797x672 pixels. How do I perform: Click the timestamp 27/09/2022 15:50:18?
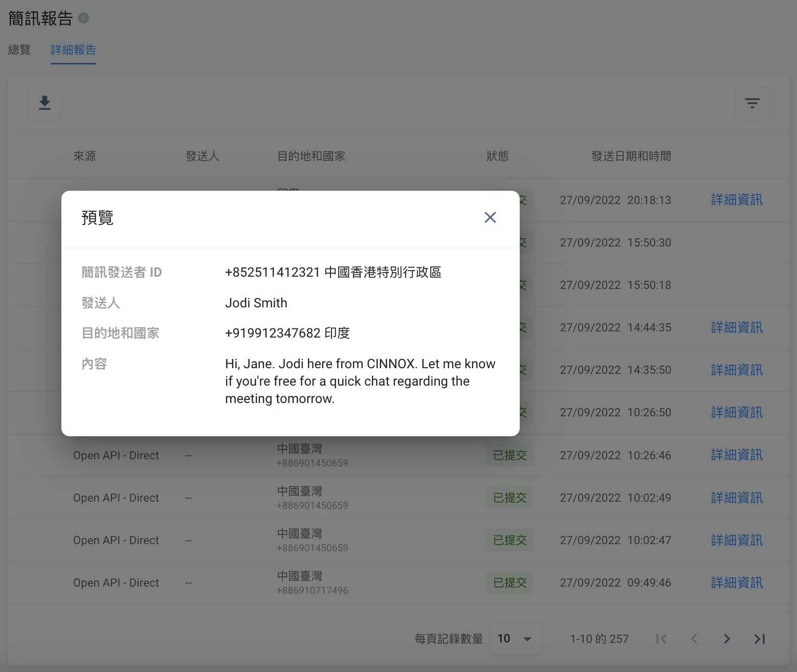pyautogui.click(x=615, y=285)
